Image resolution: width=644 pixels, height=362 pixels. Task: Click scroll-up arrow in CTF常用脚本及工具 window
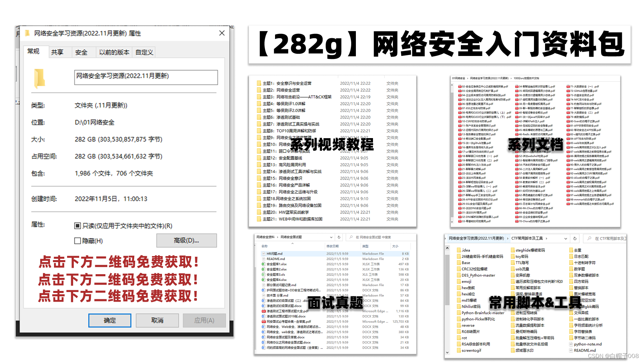447,248
